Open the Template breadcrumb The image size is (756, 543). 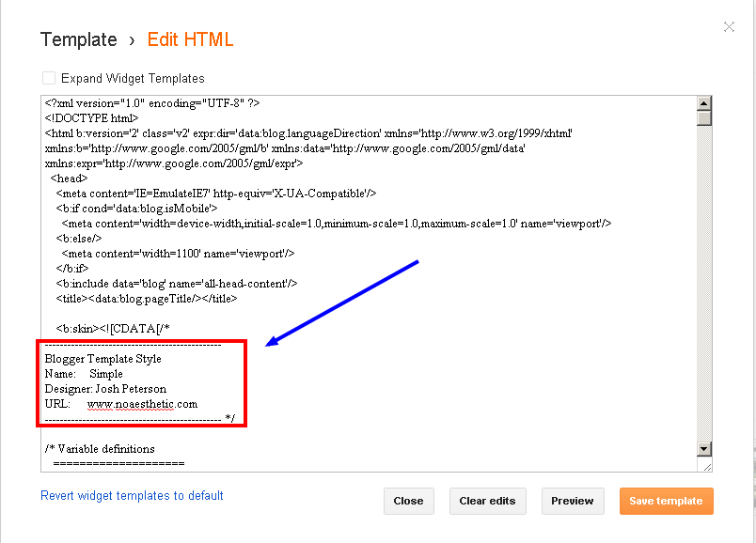(x=79, y=39)
